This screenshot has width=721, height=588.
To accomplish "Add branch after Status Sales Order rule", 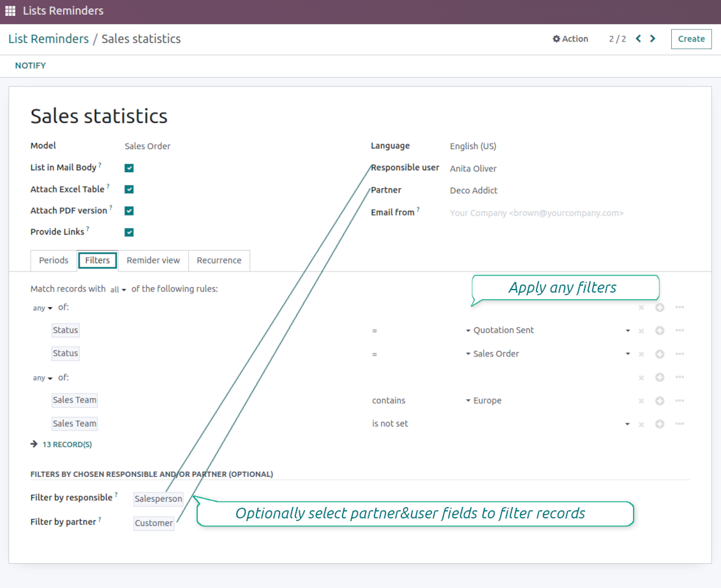I will coord(680,353).
